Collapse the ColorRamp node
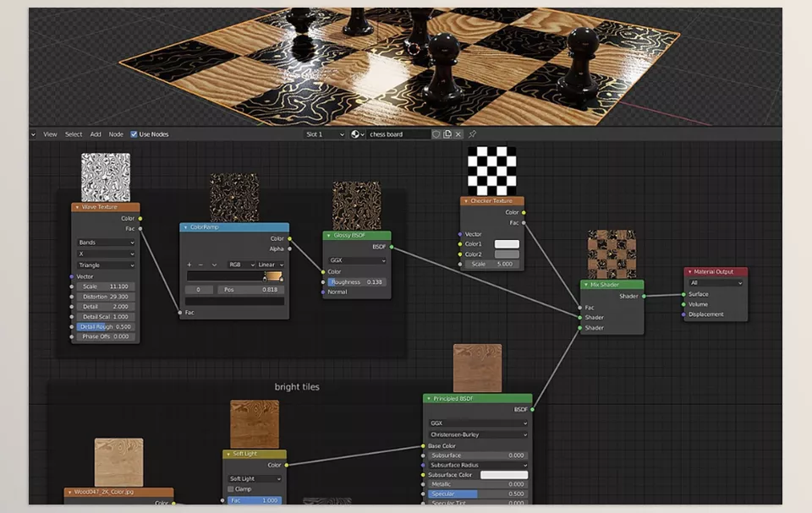812x513 pixels. (186, 227)
